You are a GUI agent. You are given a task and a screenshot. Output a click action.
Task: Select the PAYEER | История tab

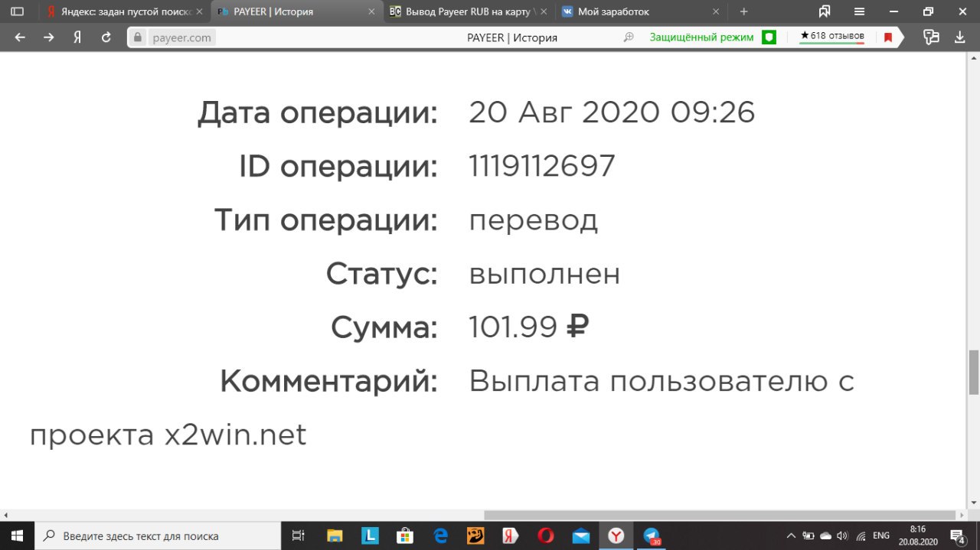pos(297,12)
